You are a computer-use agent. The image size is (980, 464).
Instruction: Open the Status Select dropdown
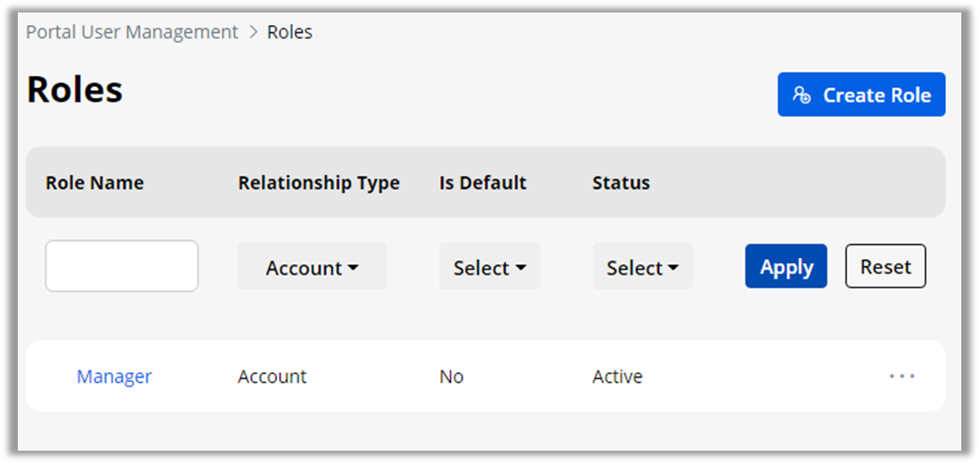click(x=642, y=267)
